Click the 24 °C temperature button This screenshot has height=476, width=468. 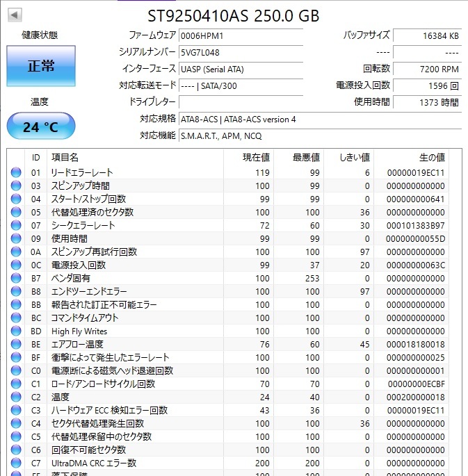pos(41,126)
